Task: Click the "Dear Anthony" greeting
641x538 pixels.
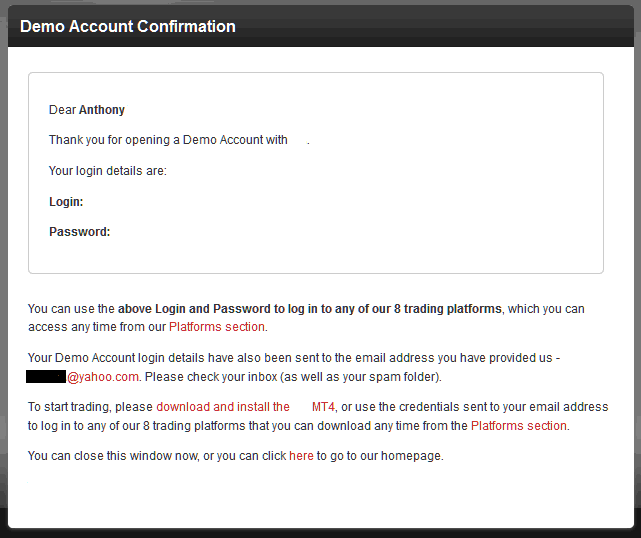Action: tap(87, 110)
